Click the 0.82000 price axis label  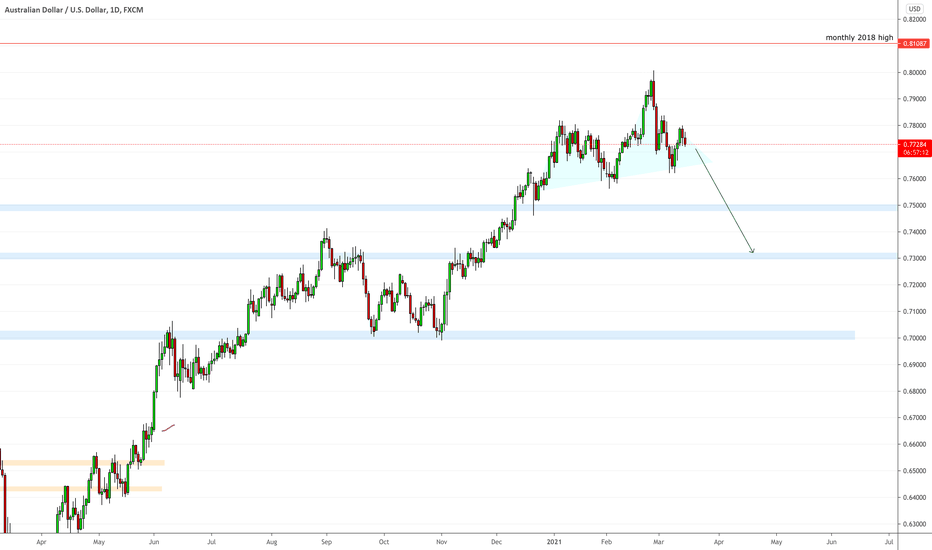pyautogui.click(x=915, y=20)
